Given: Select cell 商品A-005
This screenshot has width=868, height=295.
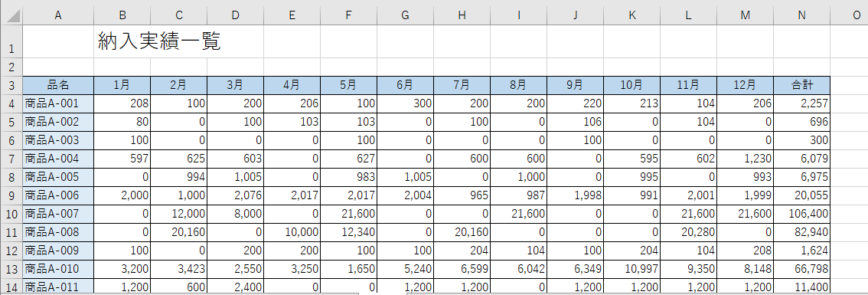Looking at the screenshot, I should 58,178.
